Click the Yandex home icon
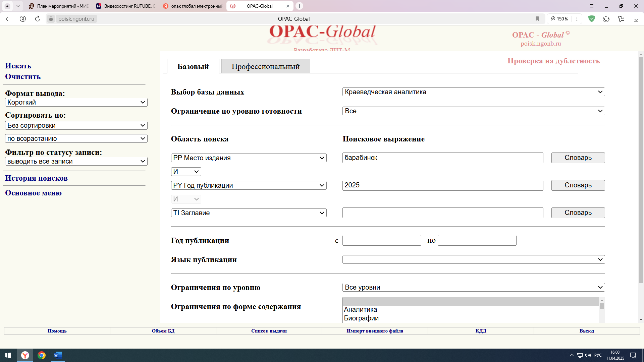Viewport: 644px width, 362px height. (x=23, y=19)
